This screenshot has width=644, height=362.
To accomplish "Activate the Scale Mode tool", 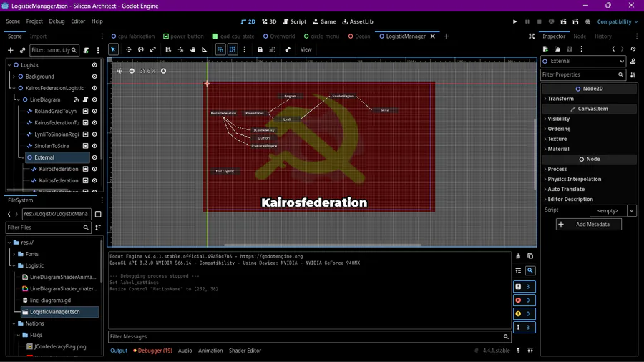I will coord(153,49).
